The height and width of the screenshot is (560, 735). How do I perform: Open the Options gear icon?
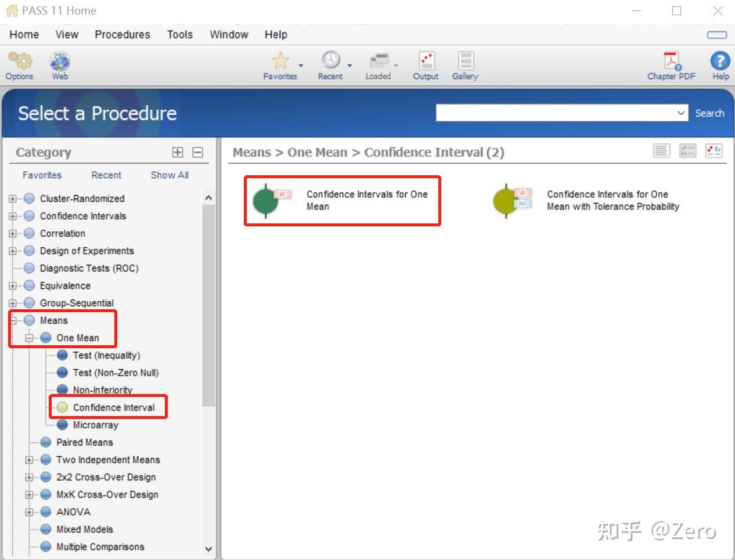[19, 61]
